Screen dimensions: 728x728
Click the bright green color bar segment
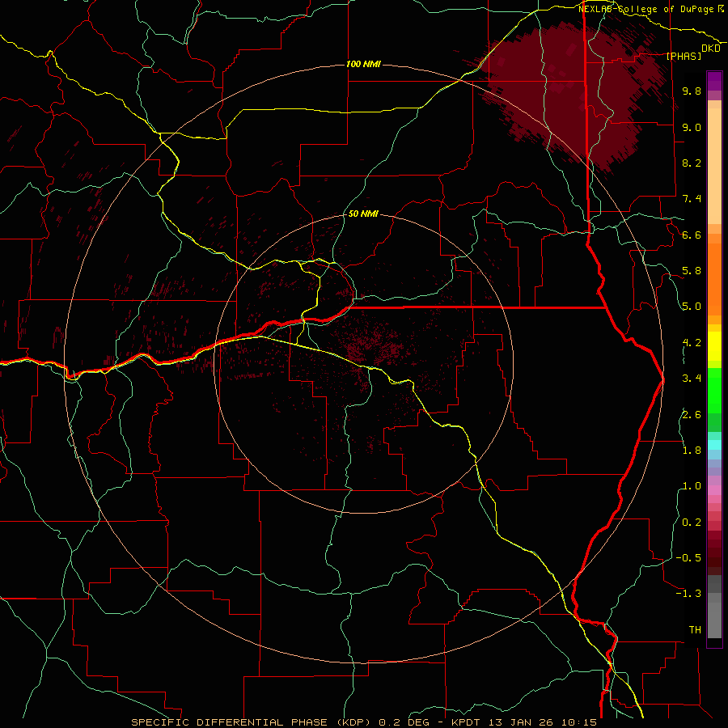[714, 390]
